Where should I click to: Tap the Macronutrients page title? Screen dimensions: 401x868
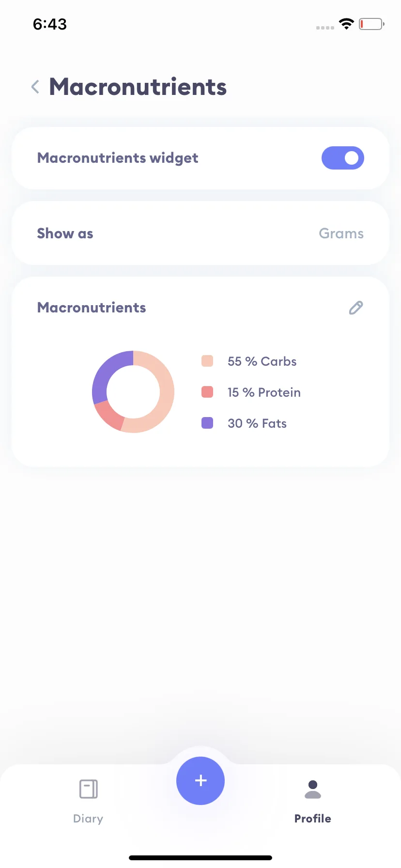[x=138, y=87]
